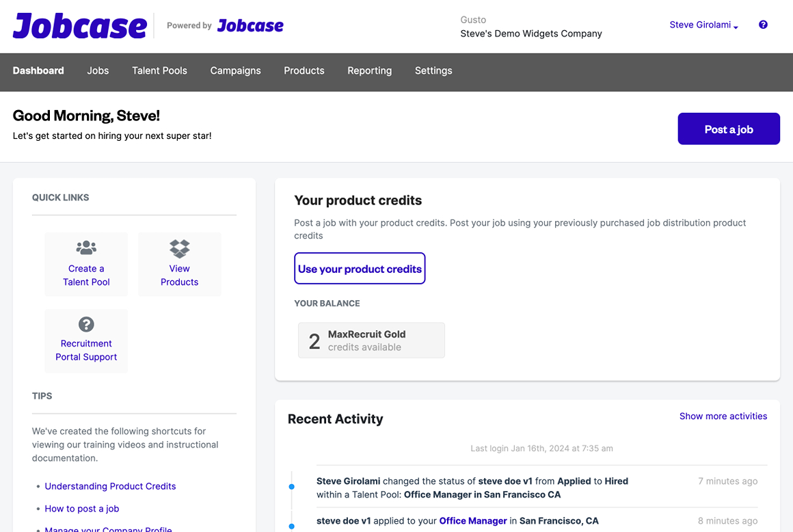This screenshot has width=793, height=532.
Task: Open the Steve Girolami account dropdown
Action: 703,25
